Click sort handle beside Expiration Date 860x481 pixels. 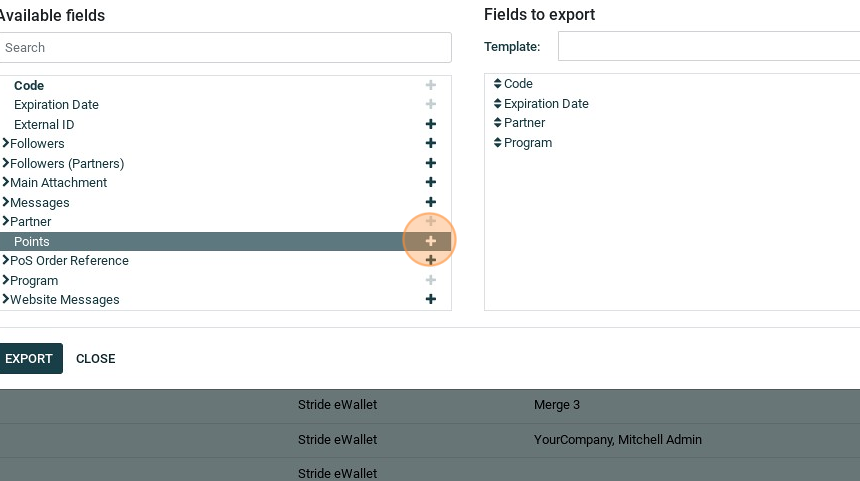[x=498, y=104]
